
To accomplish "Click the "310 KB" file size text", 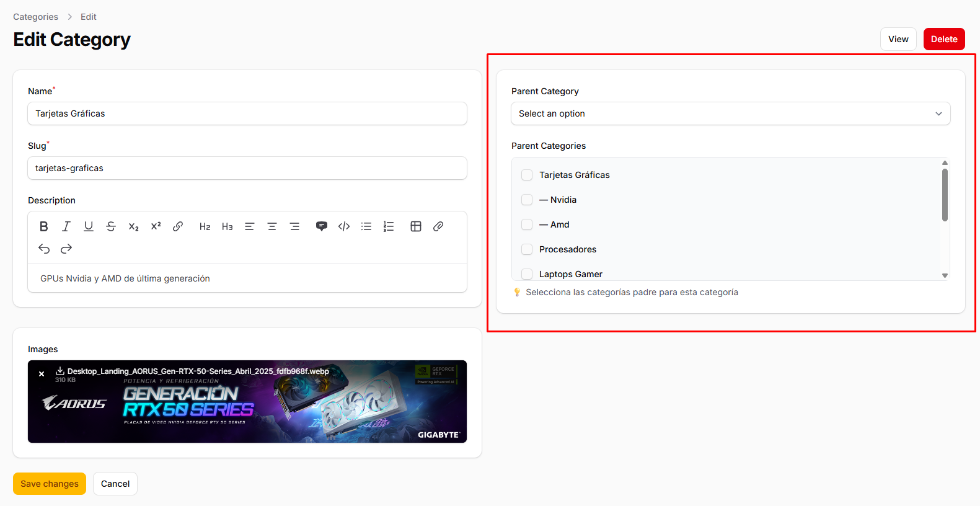I will click(x=65, y=380).
